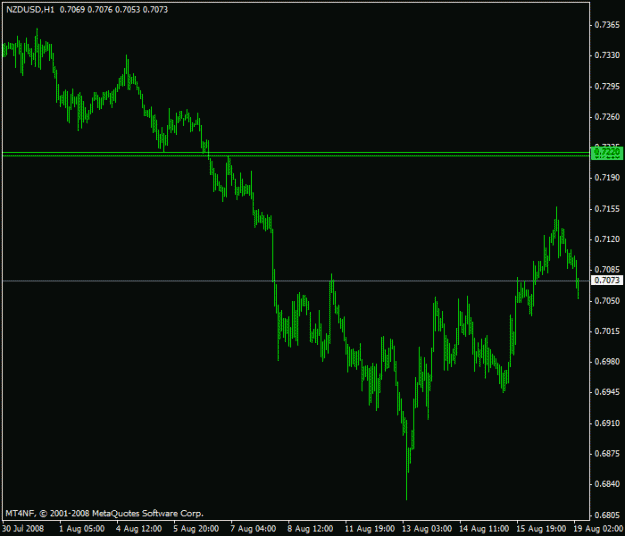Screen dimensions: 625x536
Task: Click the 0.7085 price axis label
Action: point(607,270)
